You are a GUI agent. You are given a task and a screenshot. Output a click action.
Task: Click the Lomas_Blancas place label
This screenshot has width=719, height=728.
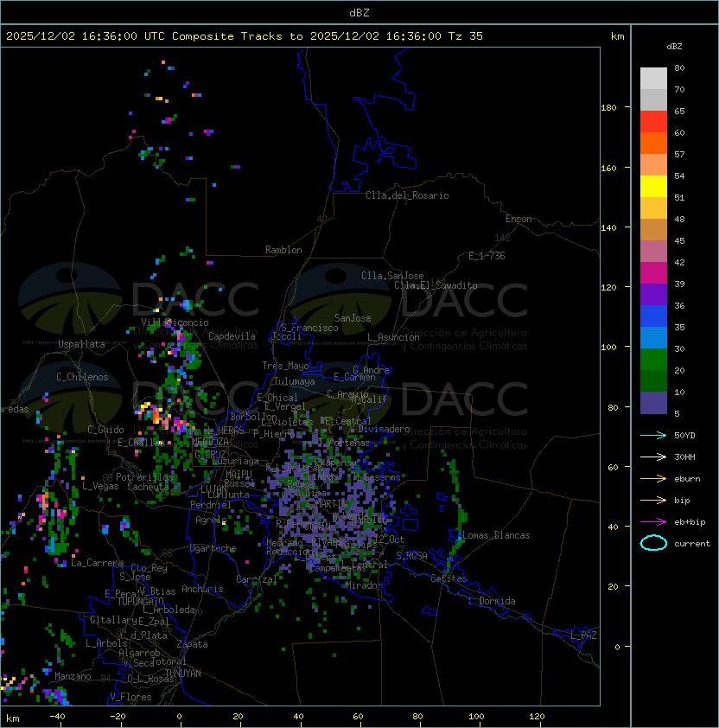coord(496,535)
